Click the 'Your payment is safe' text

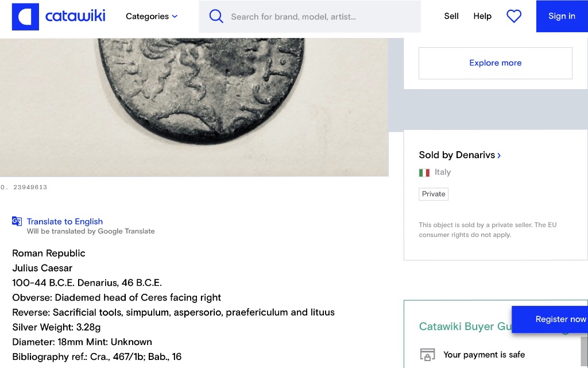tap(484, 355)
